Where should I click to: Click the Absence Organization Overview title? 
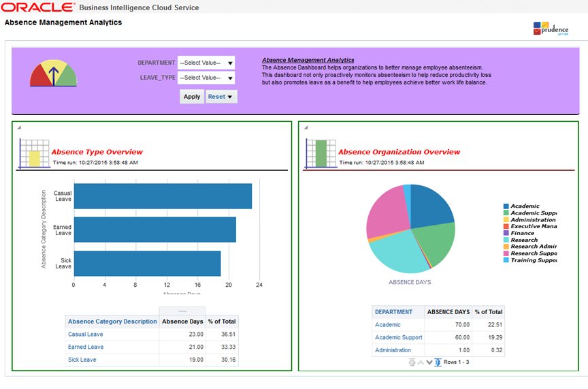(399, 152)
